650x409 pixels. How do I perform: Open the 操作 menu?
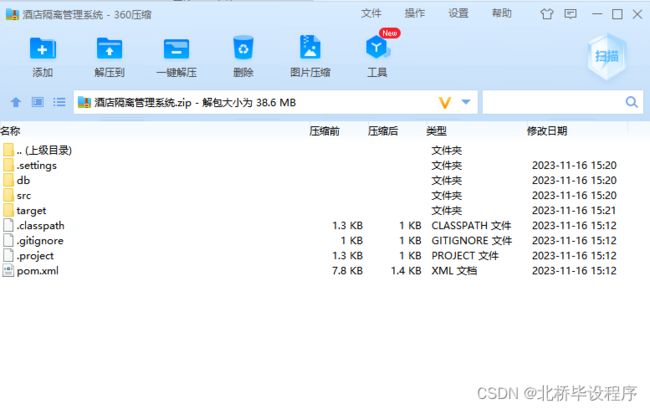pyautogui.click(x=415, y=14)
